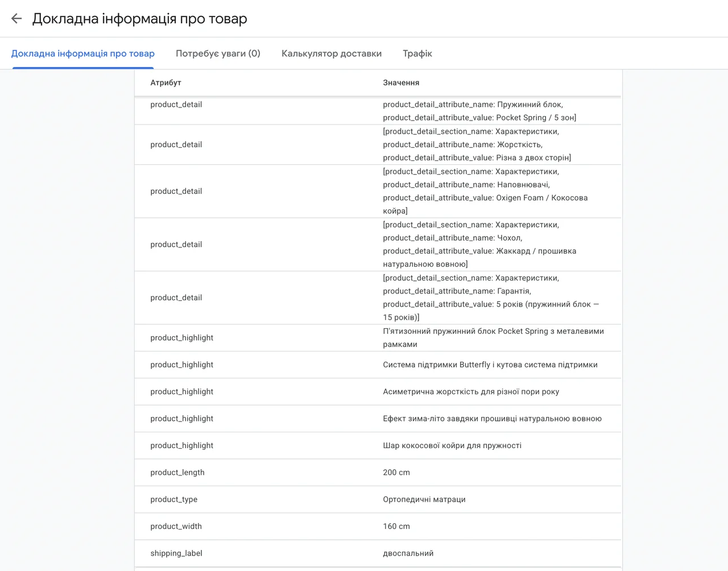Screen dimensions: 728x571
Task: Go back using the arrow icon
Action: tap(16, 19)
